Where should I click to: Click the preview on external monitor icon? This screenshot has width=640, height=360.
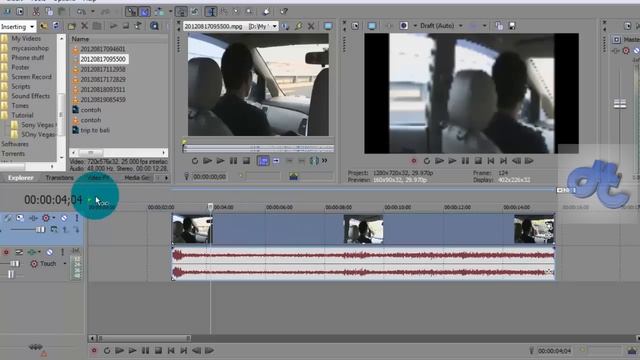(x=371, y=26)
